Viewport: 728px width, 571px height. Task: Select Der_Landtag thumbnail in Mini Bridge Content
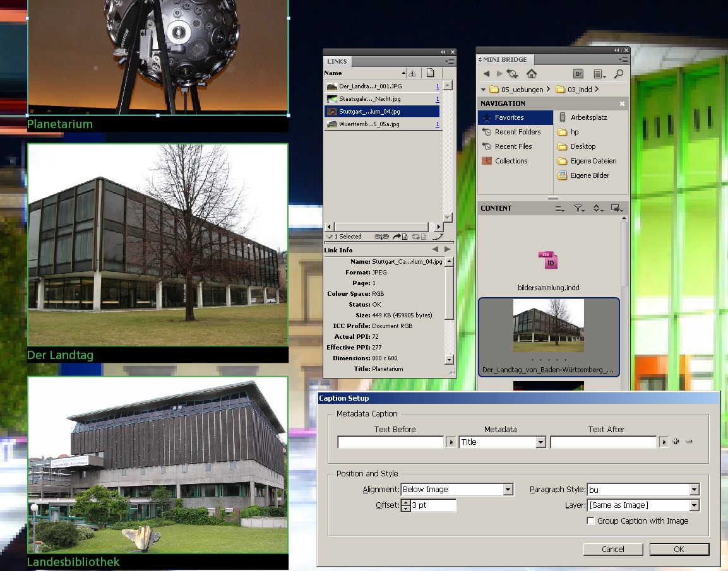pyautogui.click(x=548, y=337)
